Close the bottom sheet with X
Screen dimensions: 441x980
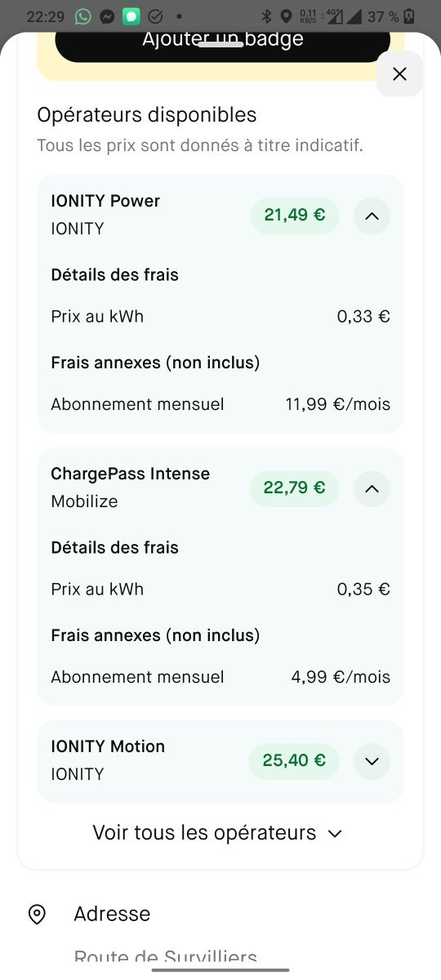click(x=399, y=74)
